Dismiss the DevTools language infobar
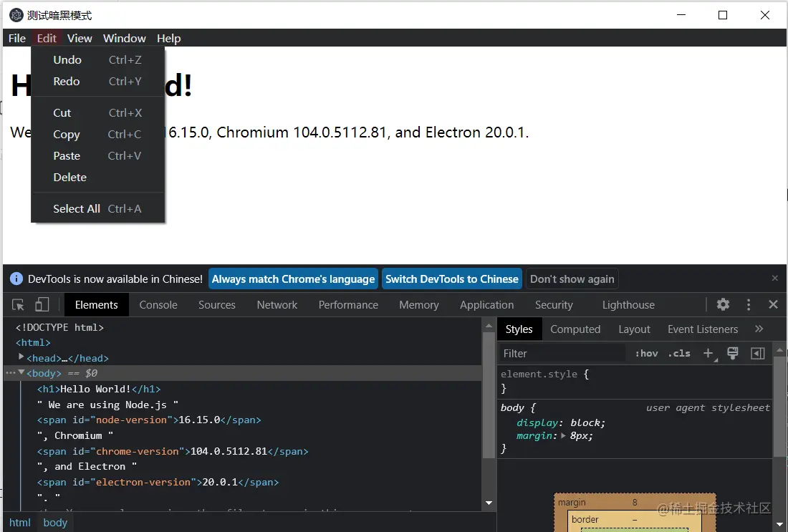 point(774,278)
